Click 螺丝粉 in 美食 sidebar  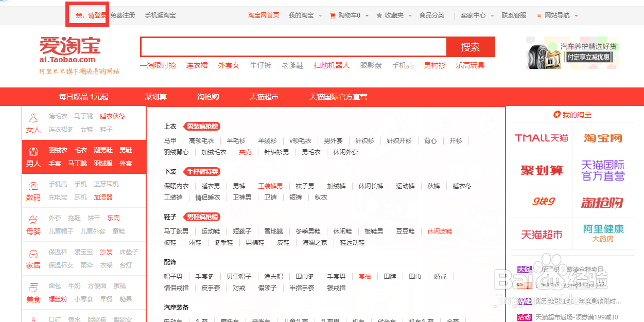coord(58,299)
